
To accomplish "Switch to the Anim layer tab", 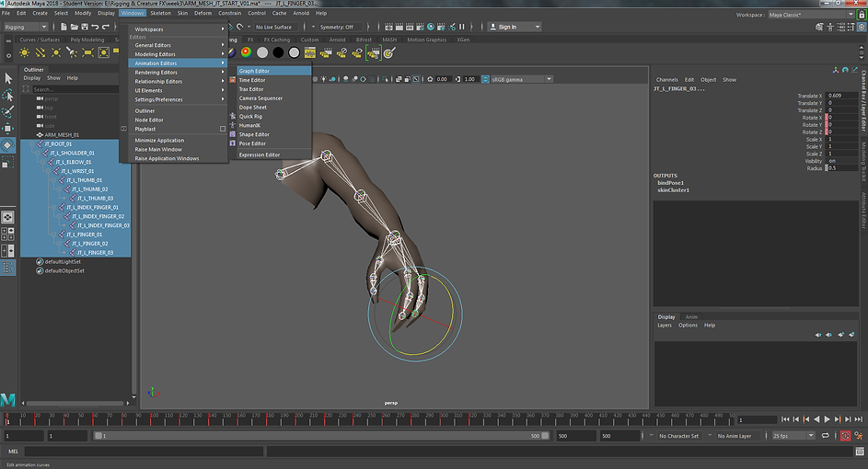I will (691, 317).
